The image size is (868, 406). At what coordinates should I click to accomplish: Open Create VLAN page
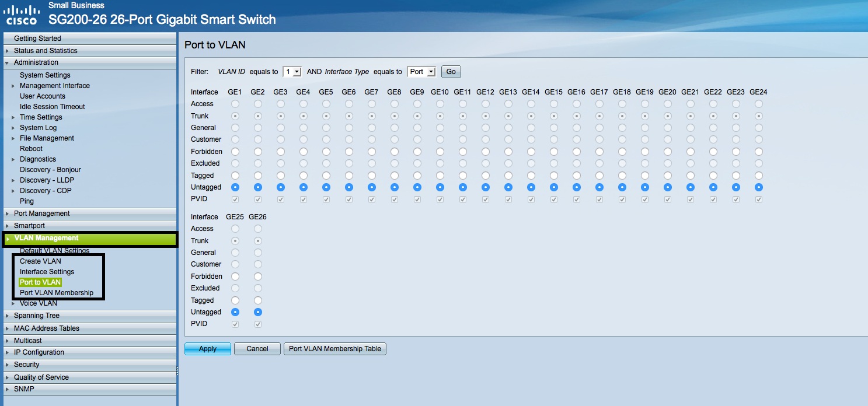[40, 261]
